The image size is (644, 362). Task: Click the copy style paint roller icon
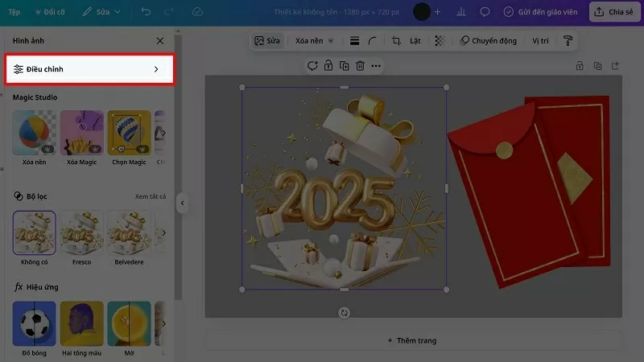tap(568, 41)
